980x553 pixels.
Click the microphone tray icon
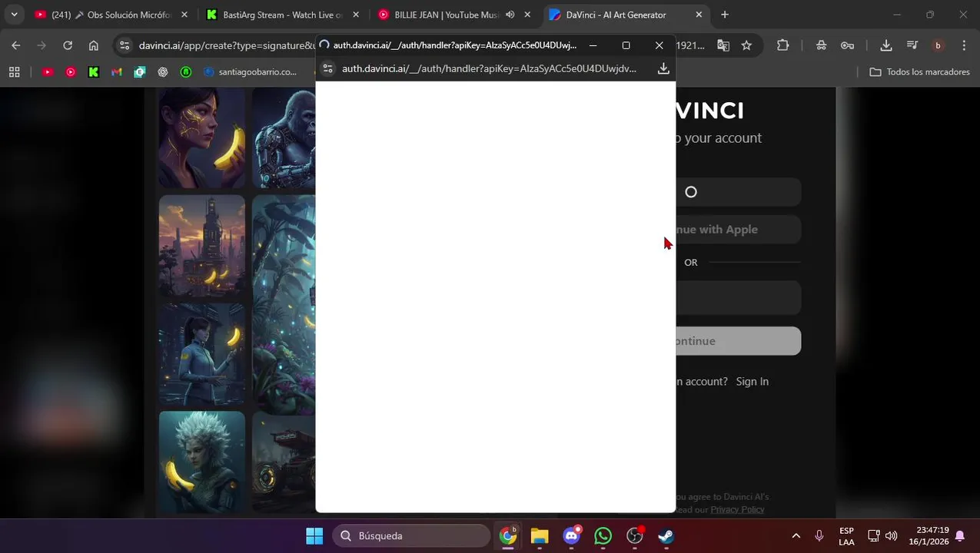tap(819, 536)
